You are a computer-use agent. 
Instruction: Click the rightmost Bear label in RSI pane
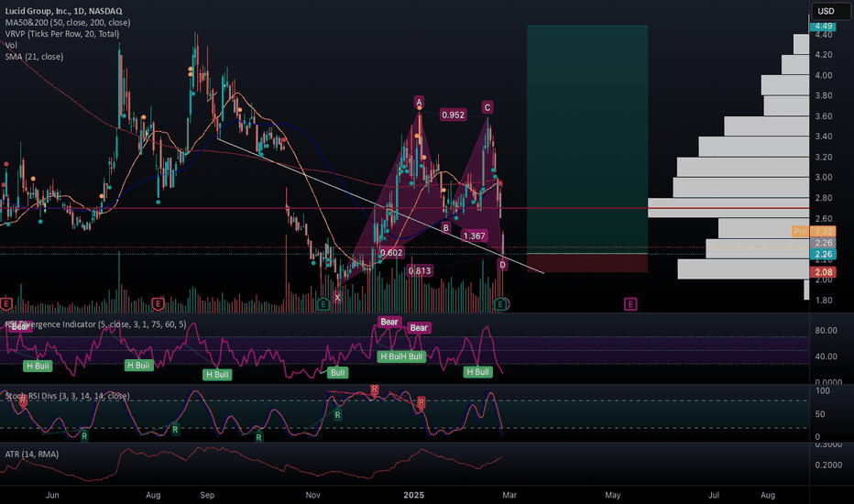(x=419, y=328)
